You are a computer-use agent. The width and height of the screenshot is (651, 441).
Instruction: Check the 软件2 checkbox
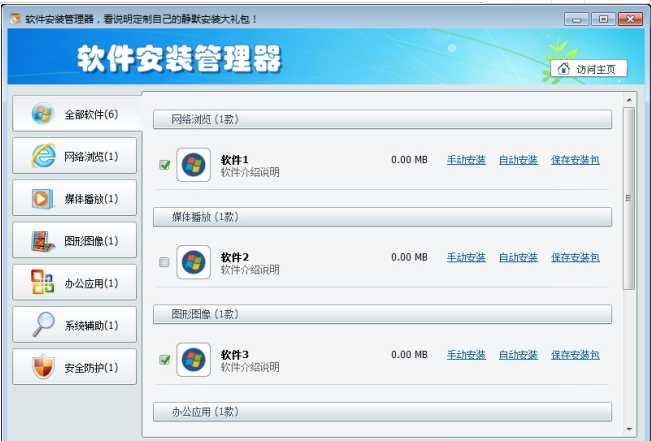click(164, 262)
